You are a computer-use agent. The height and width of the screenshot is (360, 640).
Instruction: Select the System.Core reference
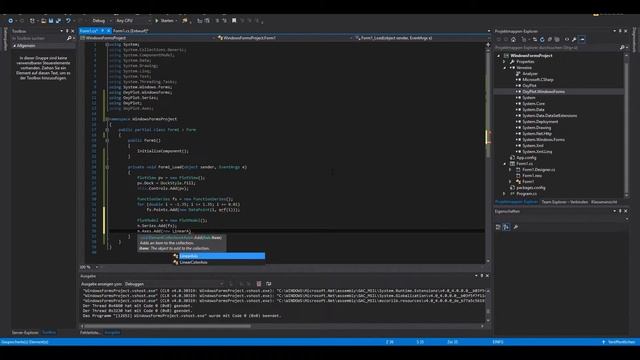(533, 104)
